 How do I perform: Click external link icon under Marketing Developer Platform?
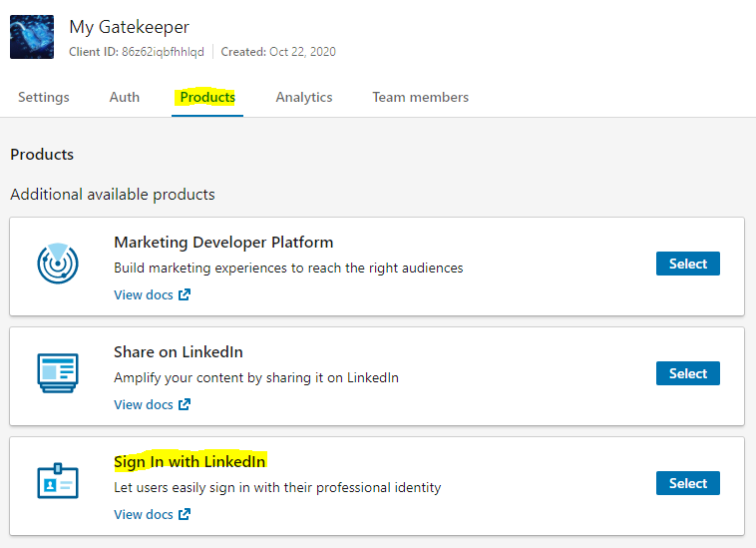[184, 295]
